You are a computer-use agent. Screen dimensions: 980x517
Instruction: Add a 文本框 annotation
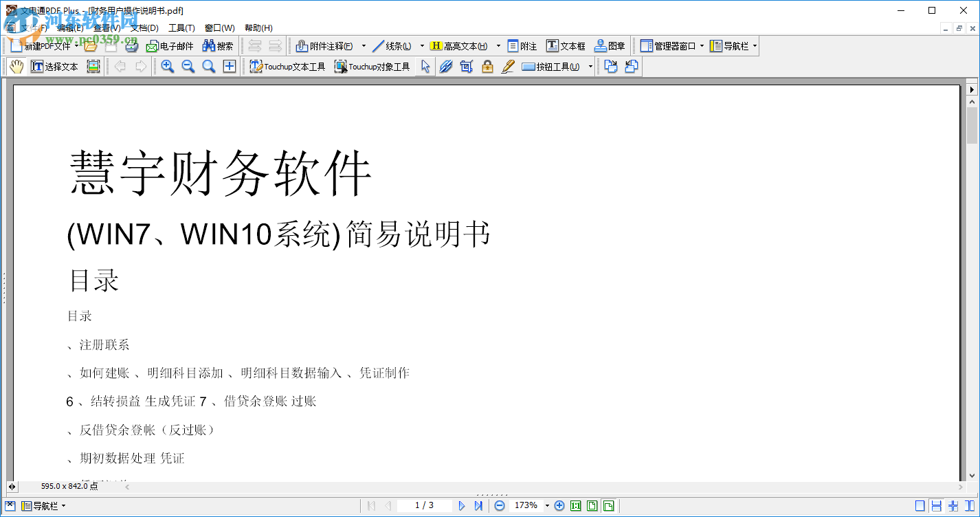[x=566, y=45]
